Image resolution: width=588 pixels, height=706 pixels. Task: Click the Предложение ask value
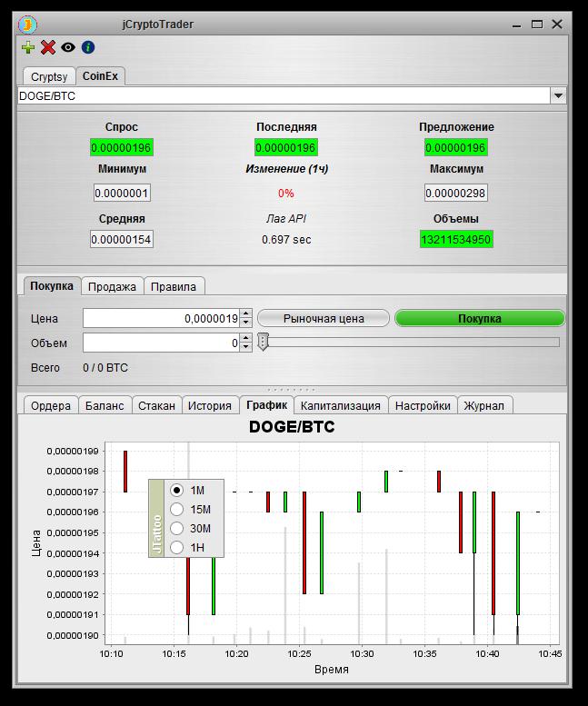455,148
